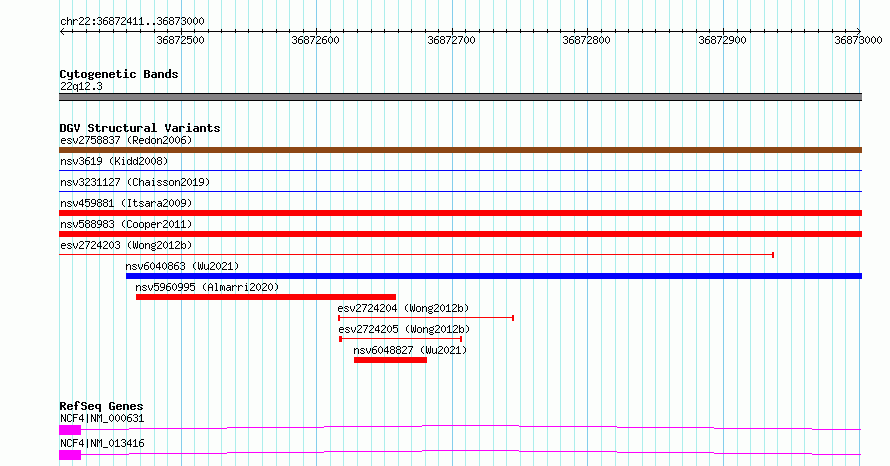Select the gray 22q12.3 cytogenetic band bar
Screen dimensions: 890x466
tap(460, 97)
